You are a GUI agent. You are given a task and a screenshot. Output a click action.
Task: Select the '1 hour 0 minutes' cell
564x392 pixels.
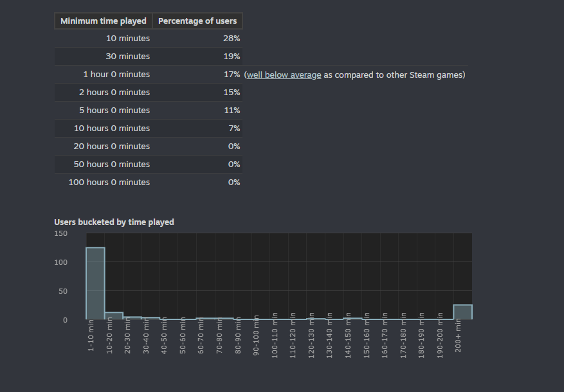click(104, 74)
